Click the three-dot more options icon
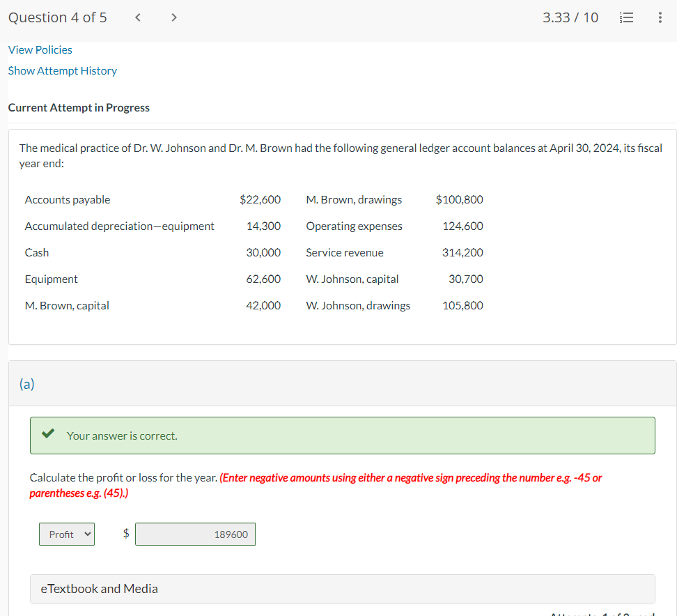This screenshot has height=616, width=677. [x=660, y=17]
